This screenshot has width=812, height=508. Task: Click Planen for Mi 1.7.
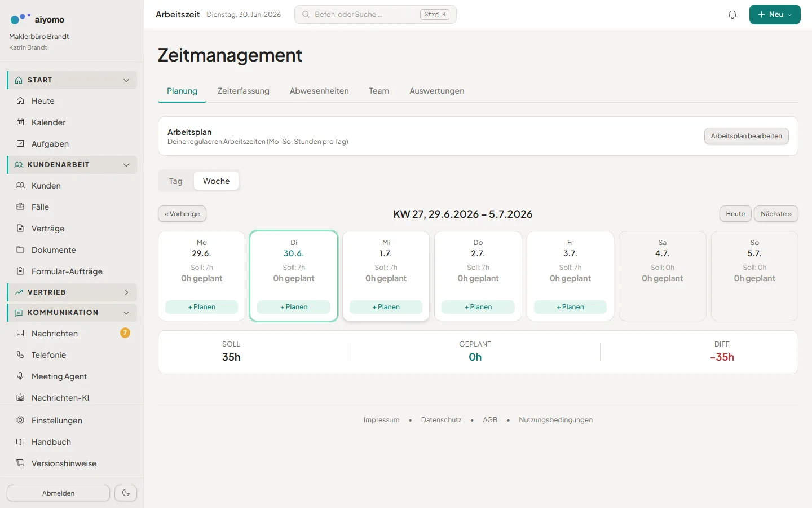click(386, 307)
